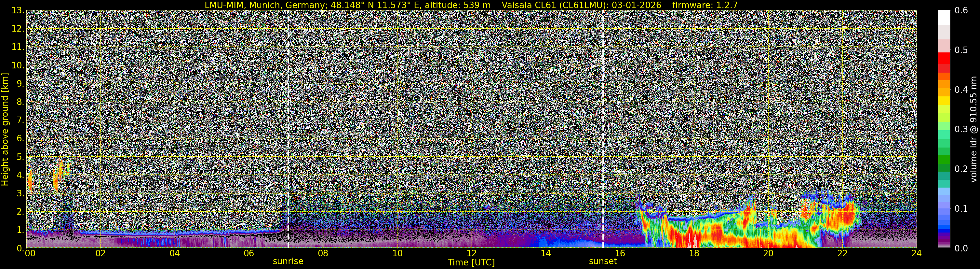Click the '04' tick on the time axis

(175, 253)
